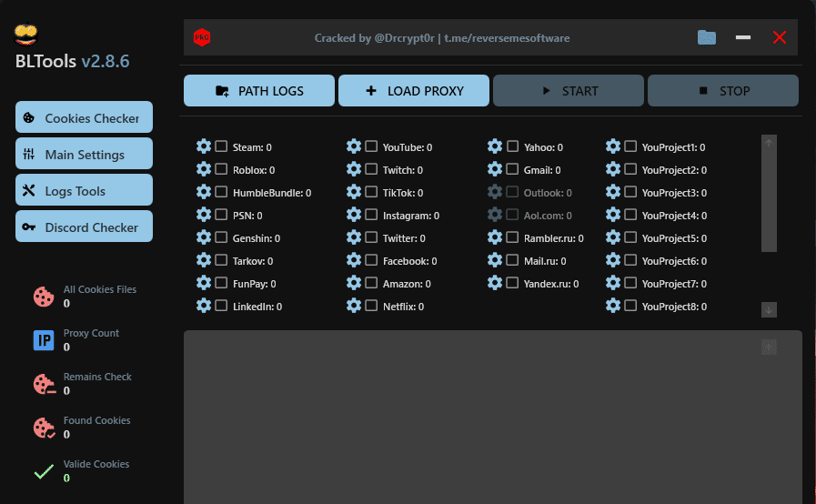Click the START button
Screen dimensions: 816x504
[x=569, y=91]
